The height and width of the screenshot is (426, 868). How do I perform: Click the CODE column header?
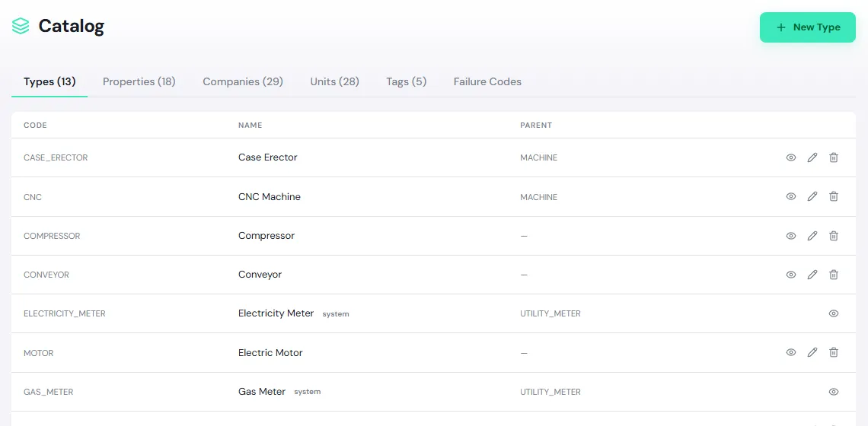(x=36, y=126)
